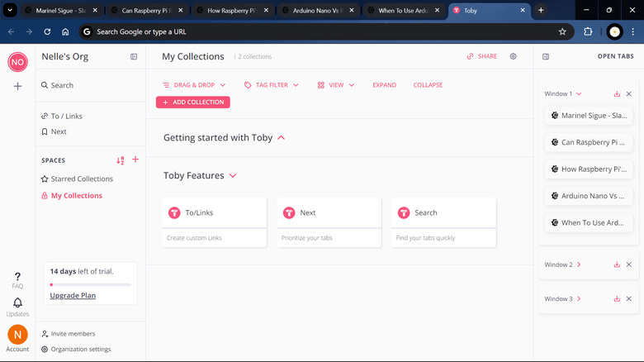The image size is (644, 362).
Task: Click the sidebar Search field
Action: point(90,86)
